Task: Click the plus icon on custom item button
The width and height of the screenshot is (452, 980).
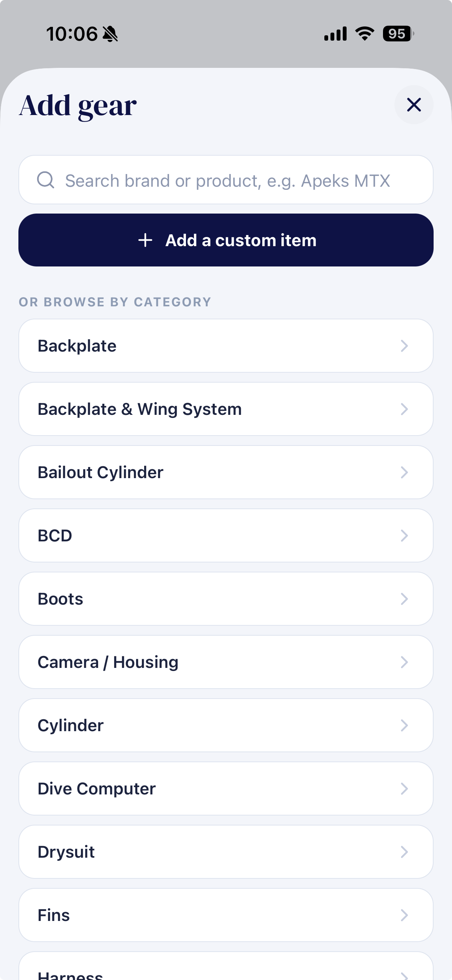Action: pos(145,240)
